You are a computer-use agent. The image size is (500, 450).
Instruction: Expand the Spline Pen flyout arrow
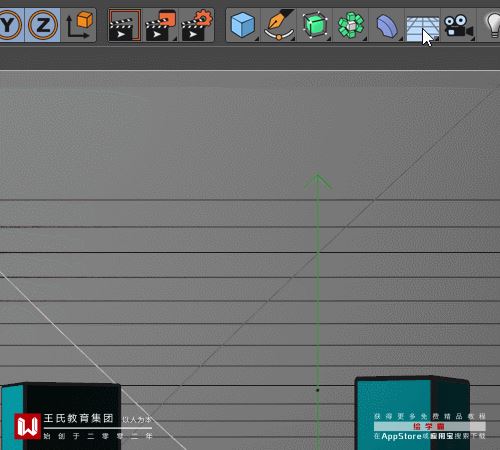(x=293, y=39)
